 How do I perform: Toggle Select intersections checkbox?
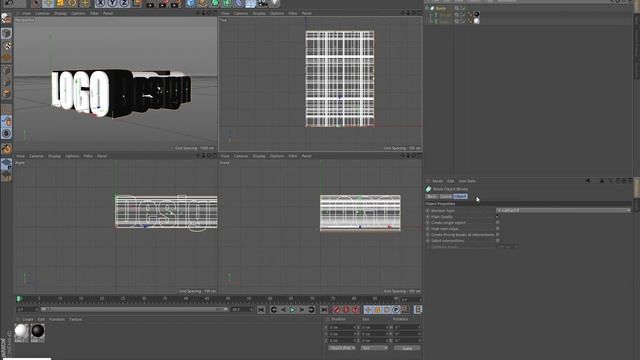tap(498, 241)
